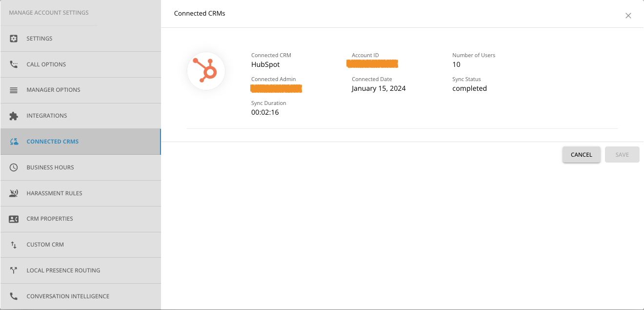Screen dimensions: 644x310
Task: Click the Connected CRMs dialog title
Action: coord(200,13)
